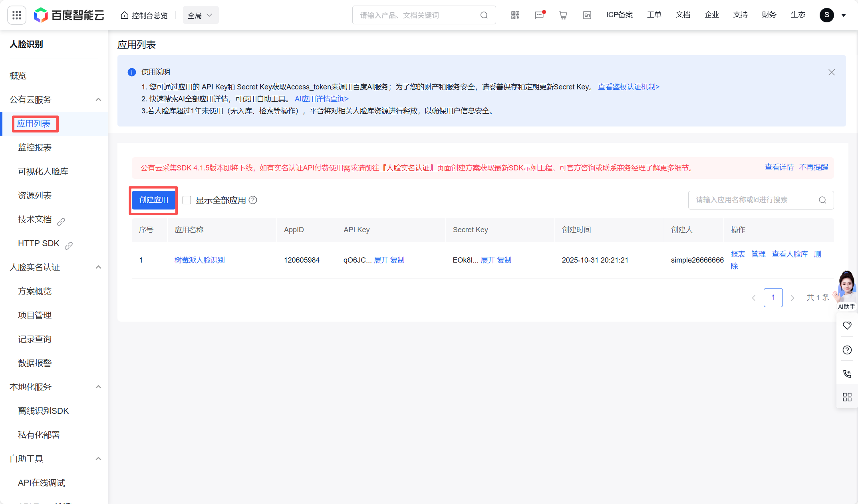This screenshot has height=504, width=858.
Task: Open the account avatar dropdown menu
Action: [826, 15]
